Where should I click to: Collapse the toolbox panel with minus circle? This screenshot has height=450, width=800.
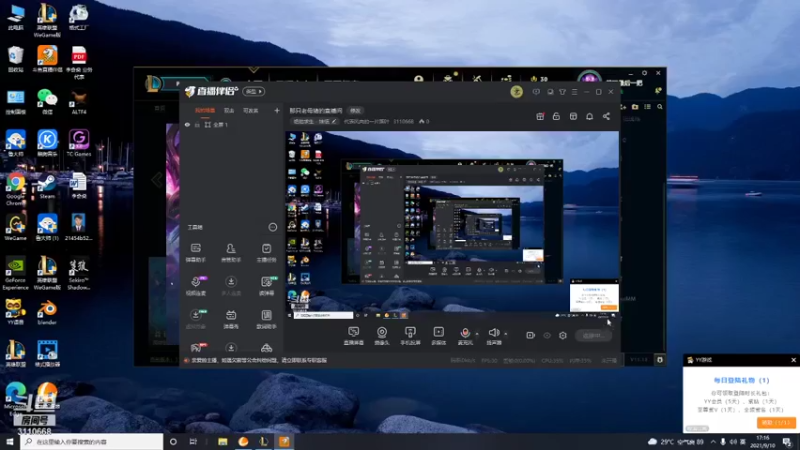[x=272, y=227]
